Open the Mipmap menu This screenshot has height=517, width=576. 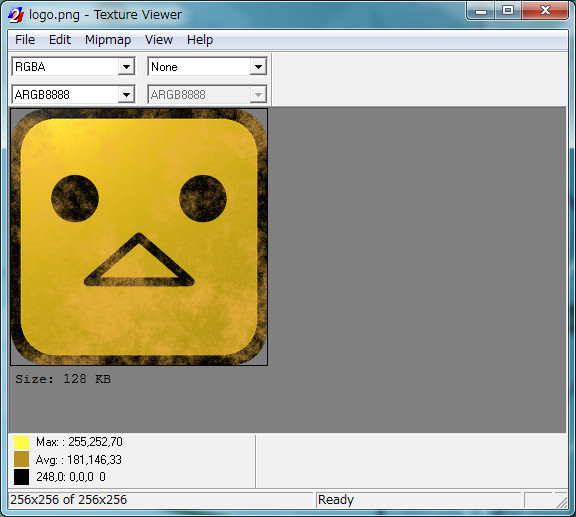108,40
